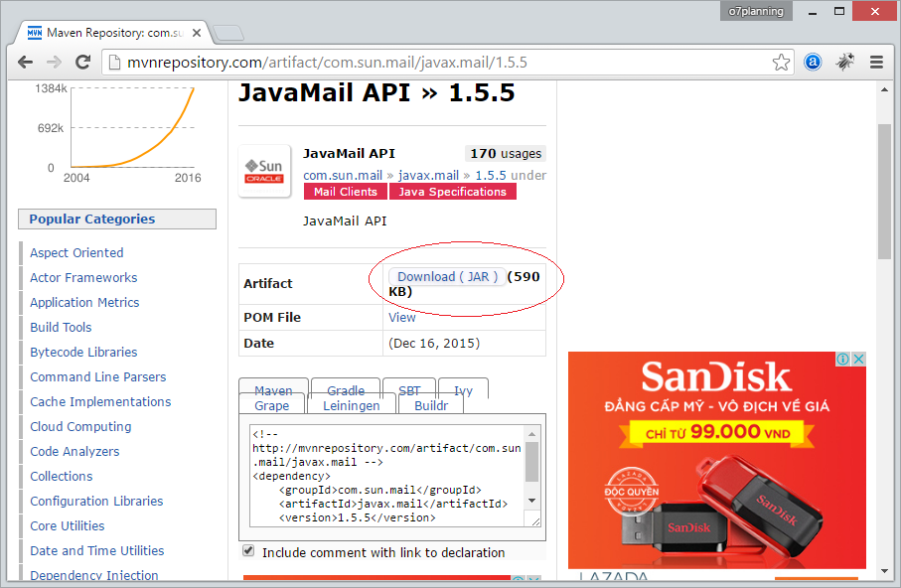Close the Maven Repository tab
Image resolution: width=901 pixels, height=588 pixels.
click(197, 33)
